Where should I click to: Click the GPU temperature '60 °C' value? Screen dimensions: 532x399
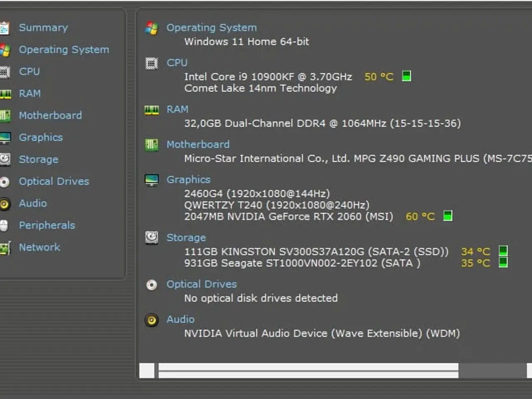(x=420, y=217)
